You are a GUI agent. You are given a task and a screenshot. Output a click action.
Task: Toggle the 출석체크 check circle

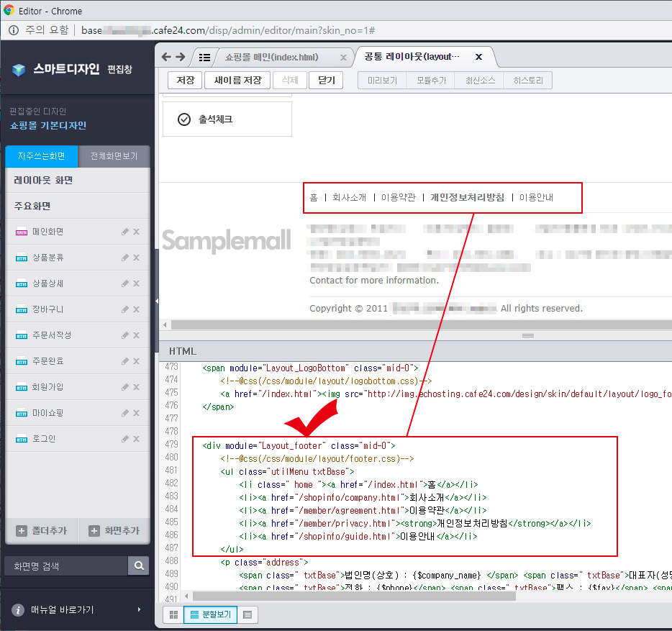point(182,119)
